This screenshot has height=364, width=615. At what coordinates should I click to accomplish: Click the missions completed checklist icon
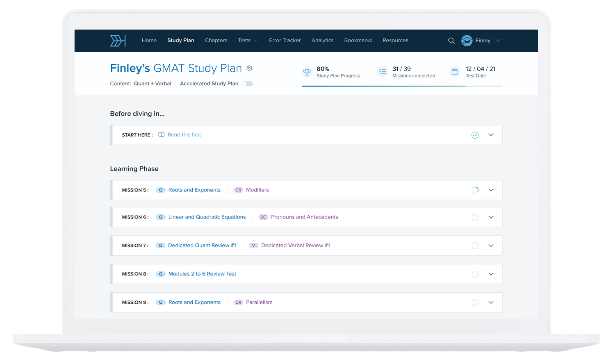[x=382, y=72]
